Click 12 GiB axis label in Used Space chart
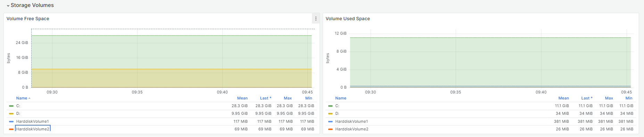Viewport: 644px width, 137px height. point(341,33)
